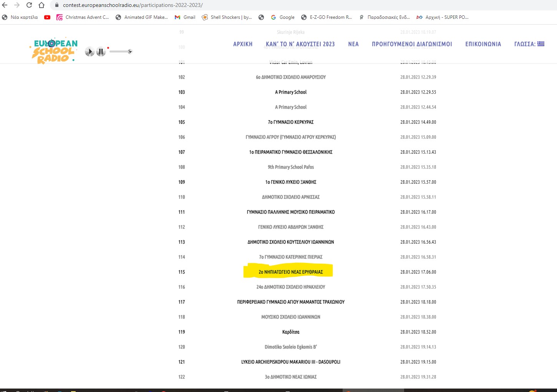Reload the current page

pyautogui.click(x=29, y=5)
